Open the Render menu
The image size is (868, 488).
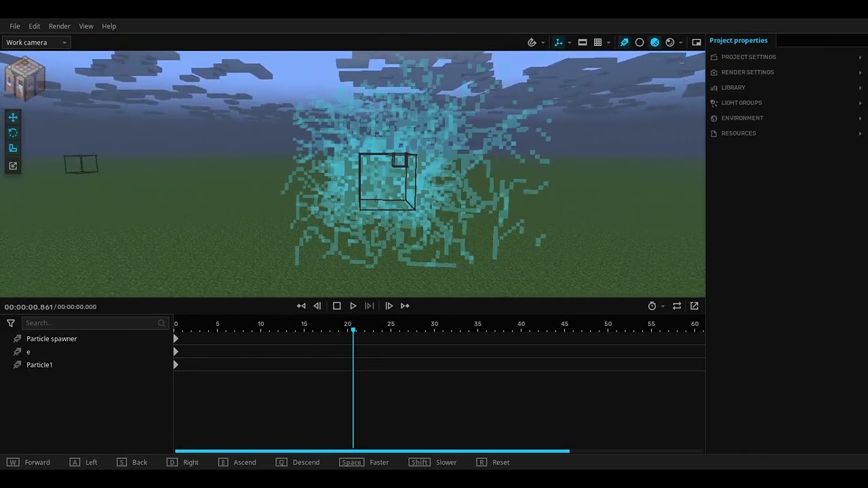tap(59, 26)
